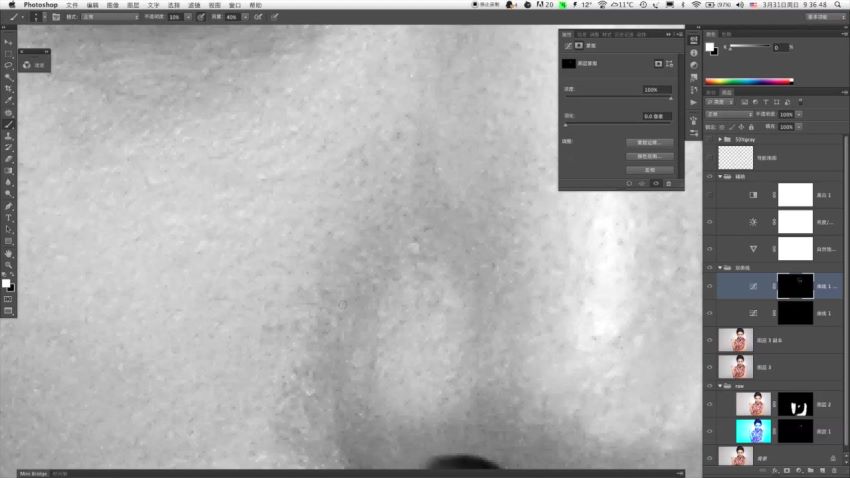
Task: Click the delete layer trash icon
Action: [834, 470]
